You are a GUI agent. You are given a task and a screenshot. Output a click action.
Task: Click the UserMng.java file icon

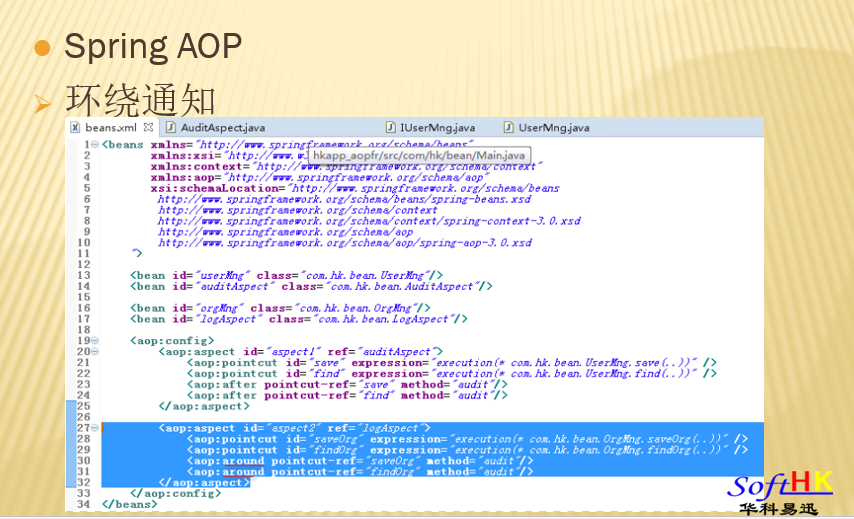tap(509, 127)
